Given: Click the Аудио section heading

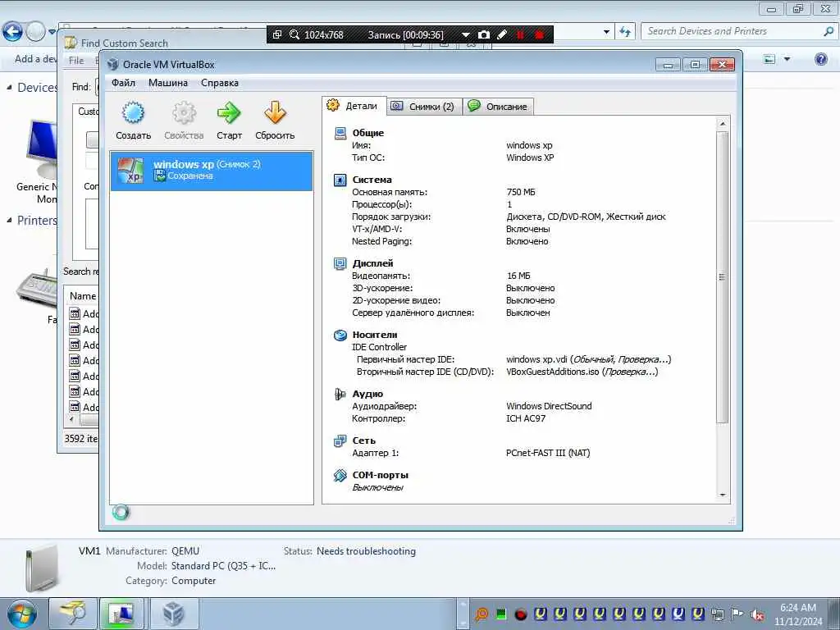Looking at the screenshot, I should [367, 394].
